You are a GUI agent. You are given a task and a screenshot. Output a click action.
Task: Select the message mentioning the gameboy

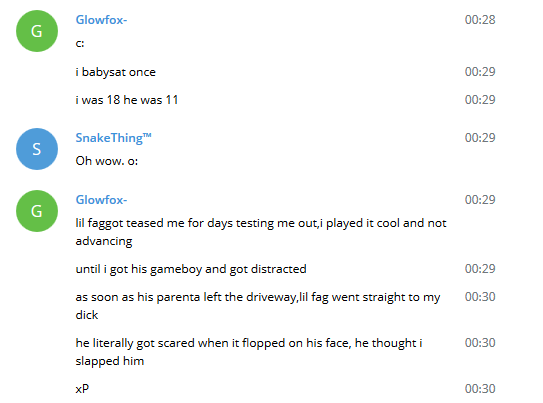point(191,269)
